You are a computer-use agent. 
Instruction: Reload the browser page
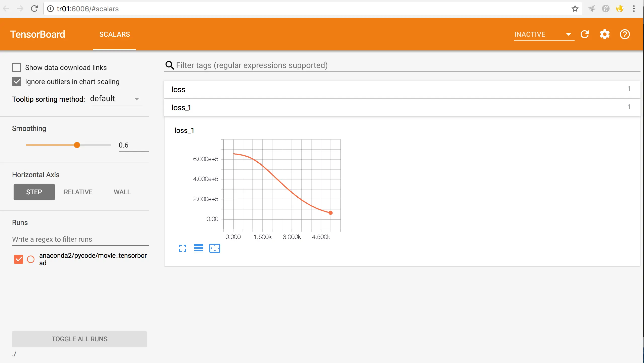34,9
